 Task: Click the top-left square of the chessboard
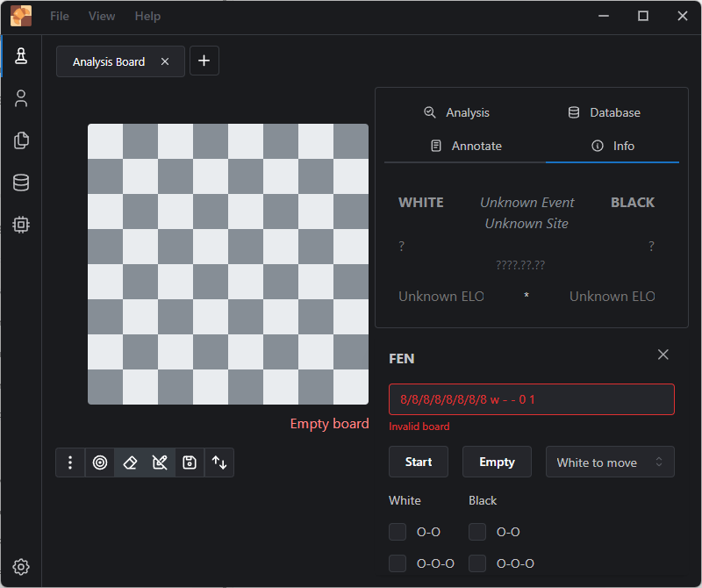[105, 141]
